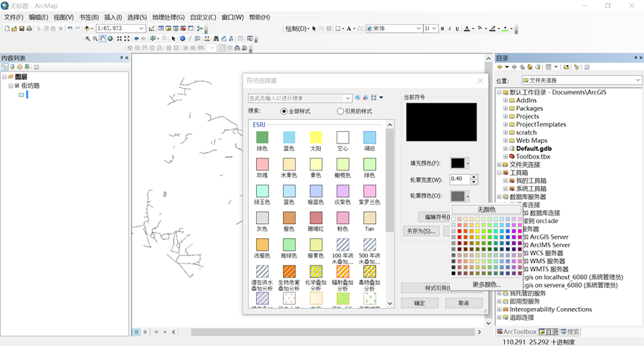Select the Zoom Out tool

(95, 38)
